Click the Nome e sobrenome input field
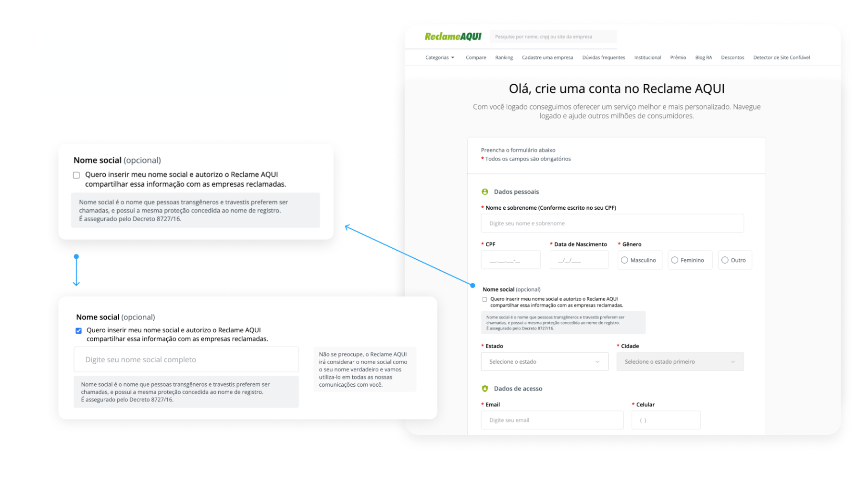 (612, 223)
